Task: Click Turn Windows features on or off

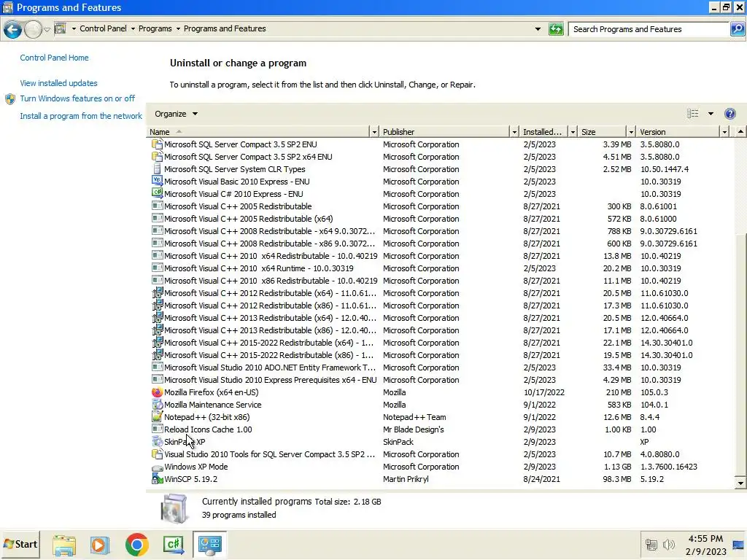Action: click(x=77, y=98)
